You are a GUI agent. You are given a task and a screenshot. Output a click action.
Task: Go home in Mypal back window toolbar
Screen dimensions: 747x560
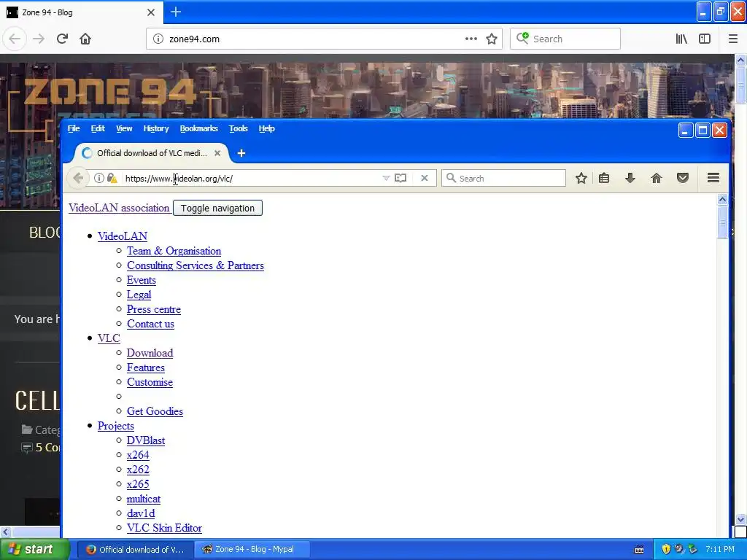point(85,39)
